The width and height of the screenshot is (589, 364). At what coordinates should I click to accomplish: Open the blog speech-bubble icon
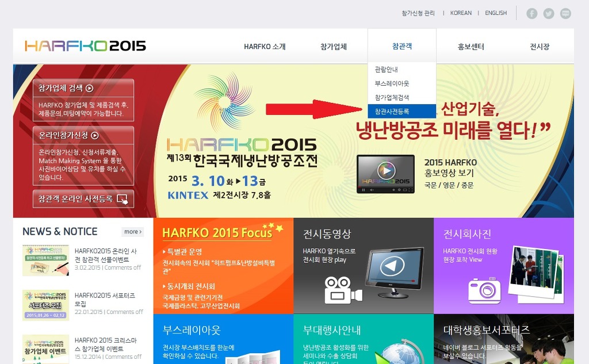[x=565, y=14]
